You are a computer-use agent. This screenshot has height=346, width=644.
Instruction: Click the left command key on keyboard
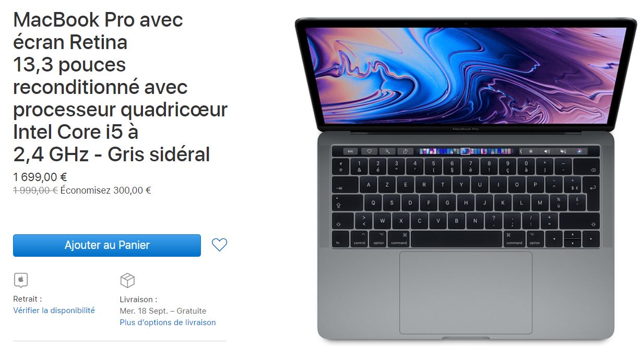(399, 239)
